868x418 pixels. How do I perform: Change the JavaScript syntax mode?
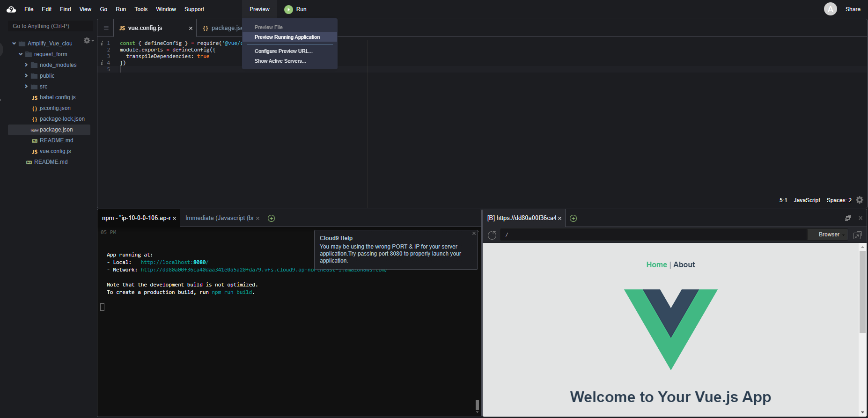pos(807,200)
